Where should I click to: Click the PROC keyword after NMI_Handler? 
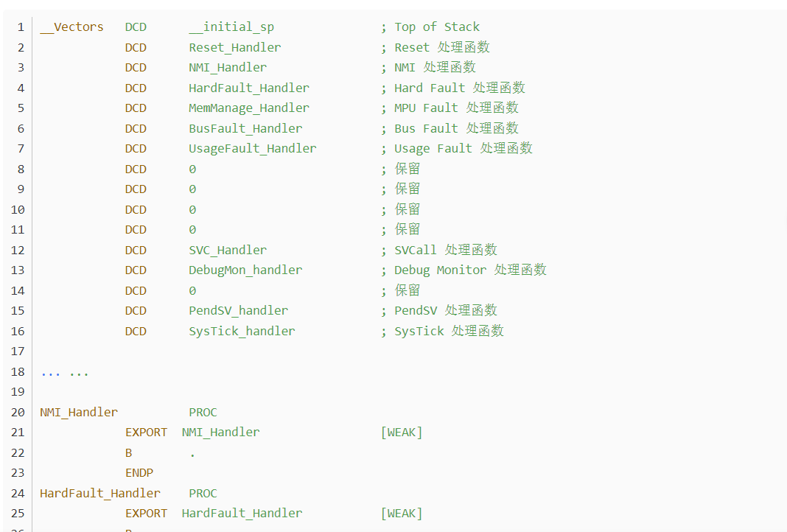(x=203, y=413)
